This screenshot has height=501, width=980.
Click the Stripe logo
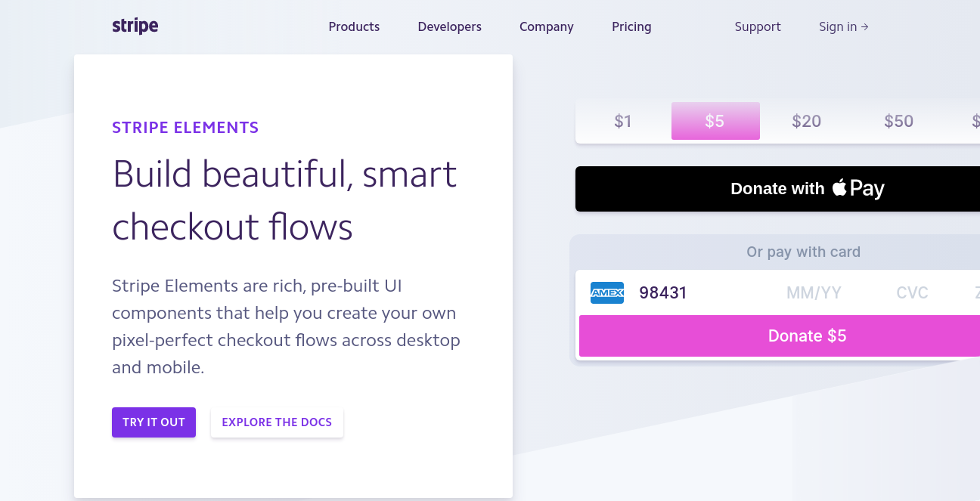135,26
